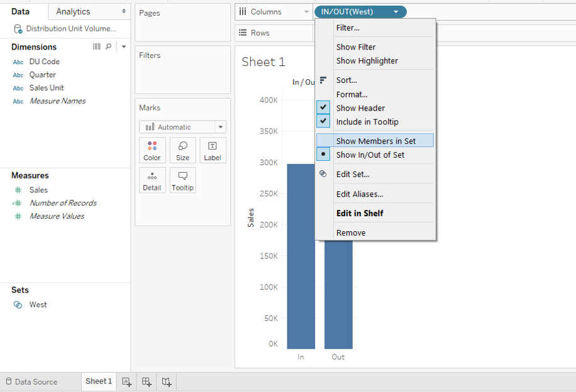
Task: Click the Tooltip shelf icon
Action: (182, 180)
